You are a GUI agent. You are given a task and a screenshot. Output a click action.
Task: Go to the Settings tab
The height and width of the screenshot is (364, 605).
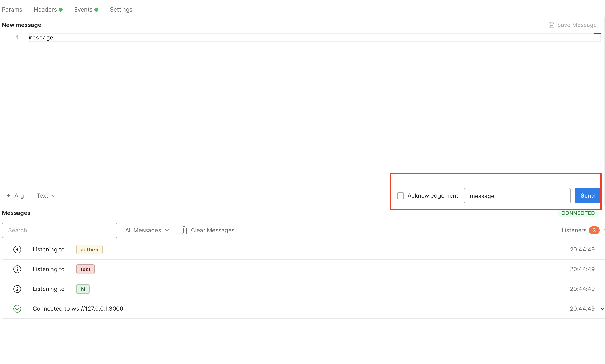tap(121, 10)
